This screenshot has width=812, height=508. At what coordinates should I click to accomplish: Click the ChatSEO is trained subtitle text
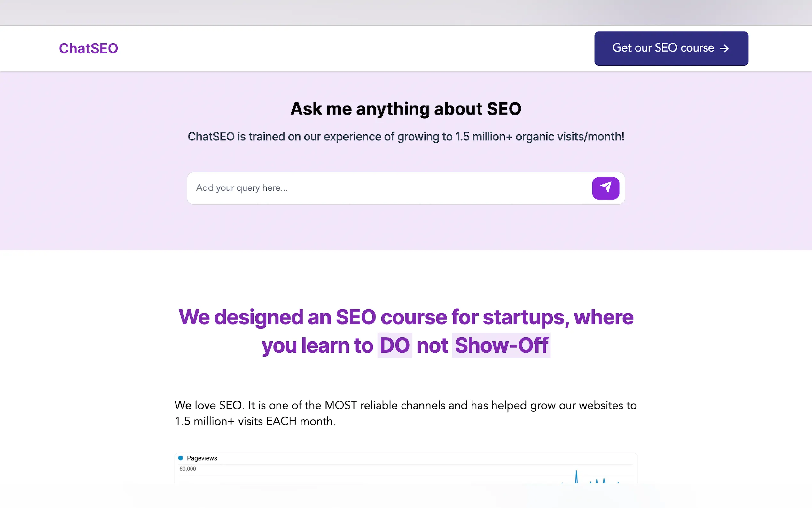(x=405, y=137)
